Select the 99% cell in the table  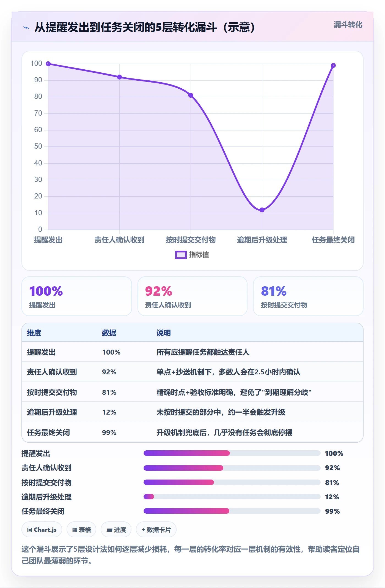(109, 432)
